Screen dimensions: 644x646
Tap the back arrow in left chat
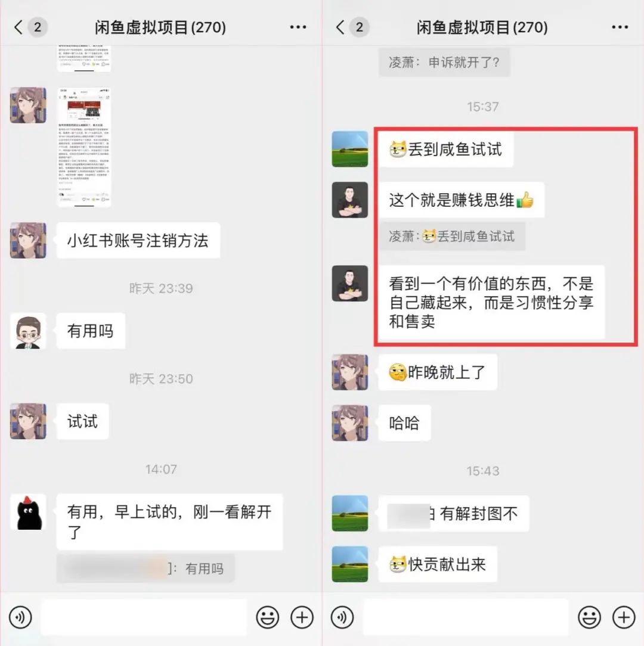pos(18,27)
